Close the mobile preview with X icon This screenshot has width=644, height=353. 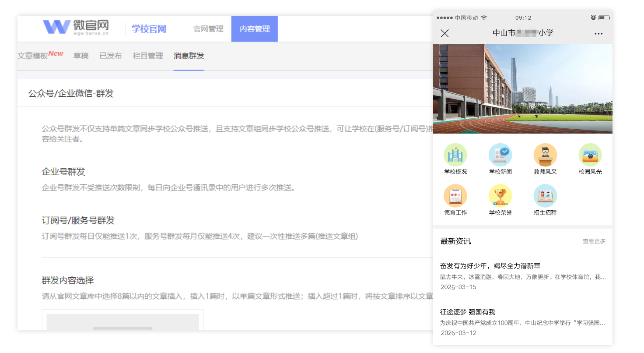point(444,33)
